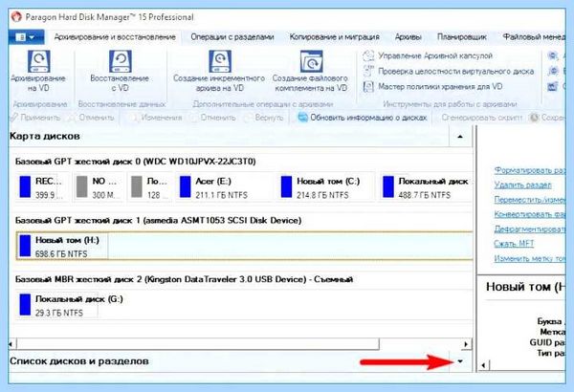Open Мастер политики хранения для VD

[x=440, y=87]
